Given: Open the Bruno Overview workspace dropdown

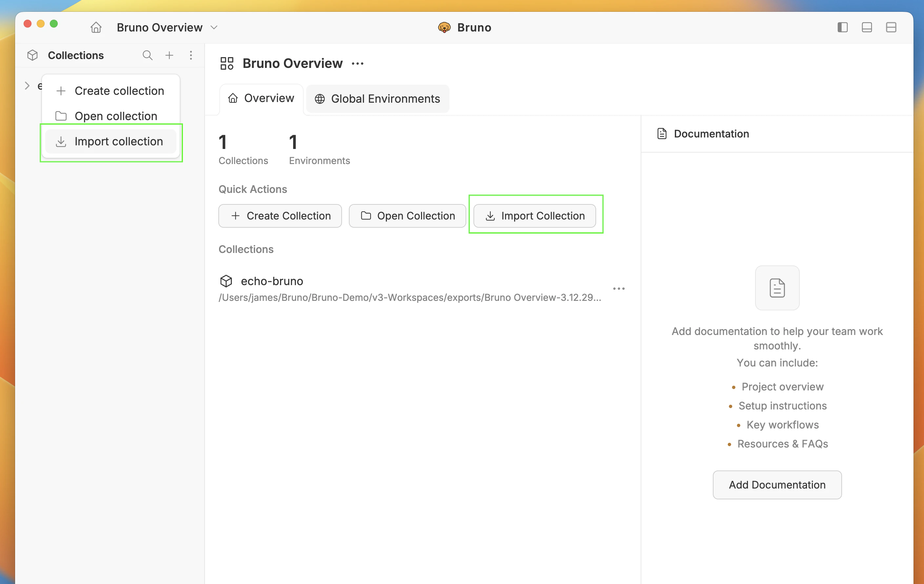Looking at the screenshot, I should click(x=214, y=27).
